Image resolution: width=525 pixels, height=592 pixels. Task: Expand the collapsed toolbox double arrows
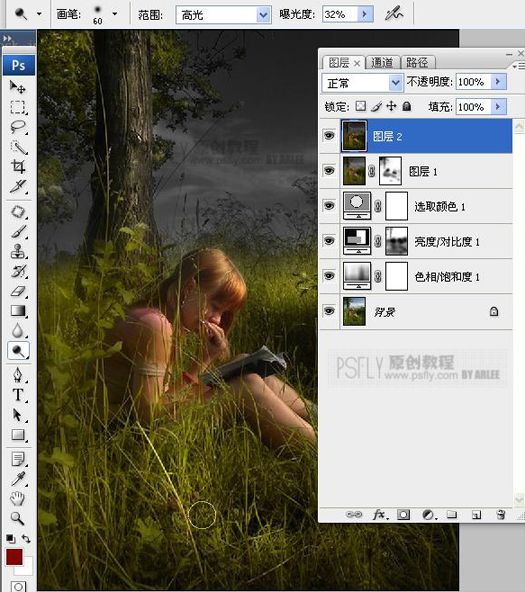tap(8, 39)
